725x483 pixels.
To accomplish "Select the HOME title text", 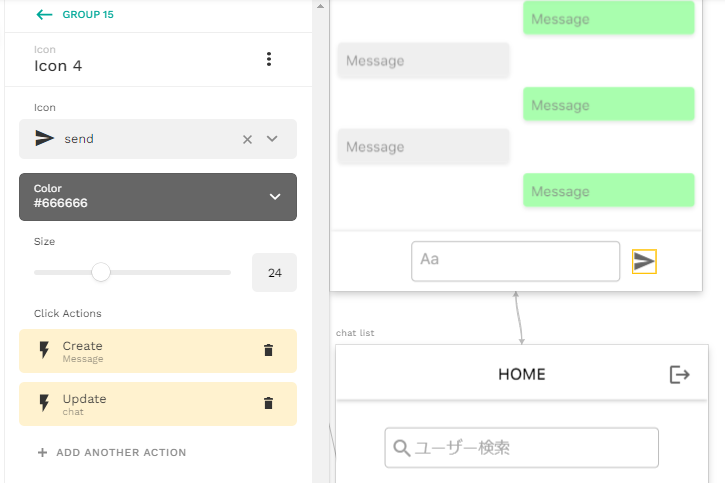I will coord(522,374).
